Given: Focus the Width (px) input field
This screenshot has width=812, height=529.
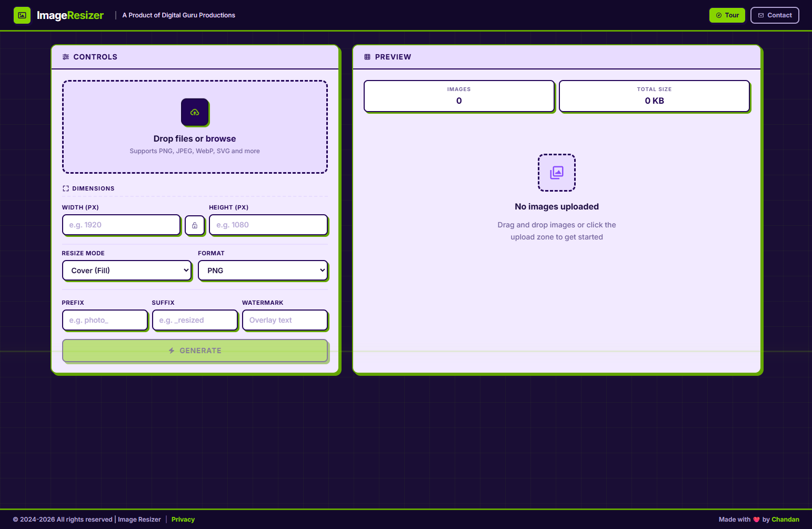Looking at the screenshot, I should (121, 225).
